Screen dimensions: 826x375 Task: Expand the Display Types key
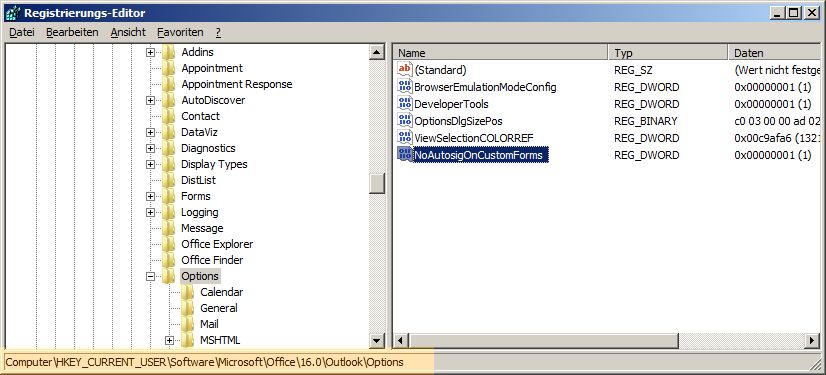(x=151, y=164)
